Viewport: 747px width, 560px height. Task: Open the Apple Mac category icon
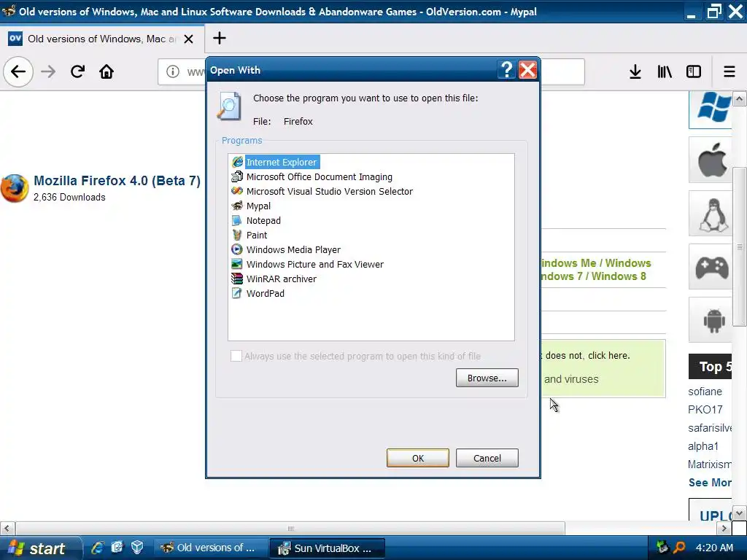[712, 160]
